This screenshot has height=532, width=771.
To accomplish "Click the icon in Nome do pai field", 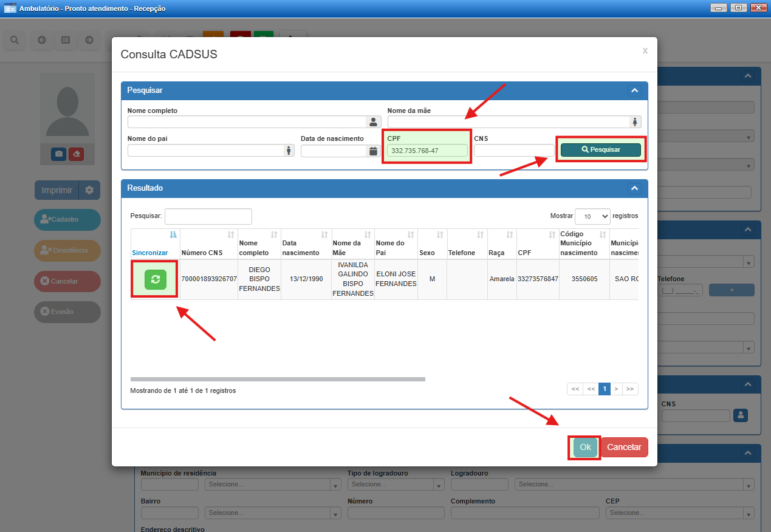I will coord(288,151).
